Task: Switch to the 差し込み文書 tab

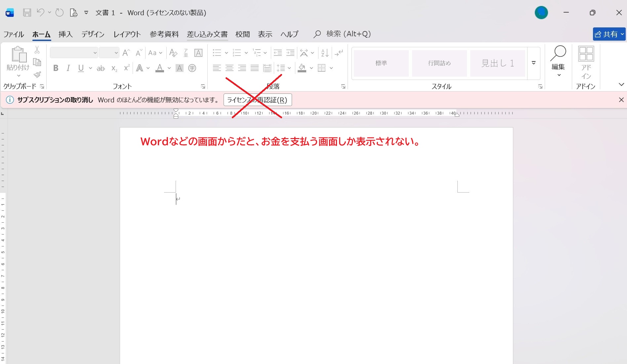Action: (x=207, y=34)
